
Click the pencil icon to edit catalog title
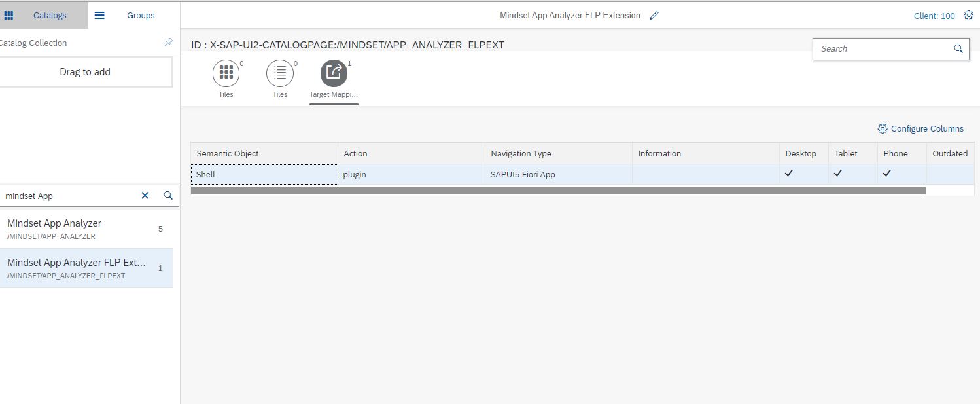click(654, 15)
